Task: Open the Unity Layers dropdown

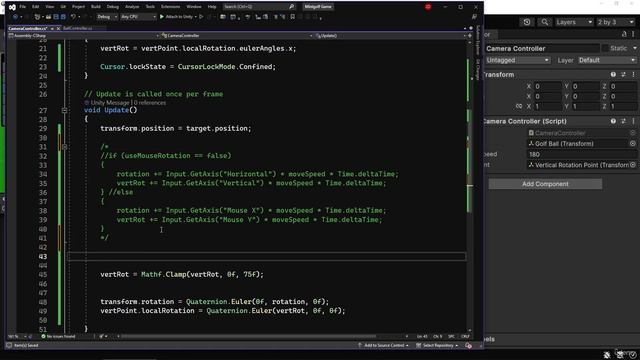Action: [574, 22]
